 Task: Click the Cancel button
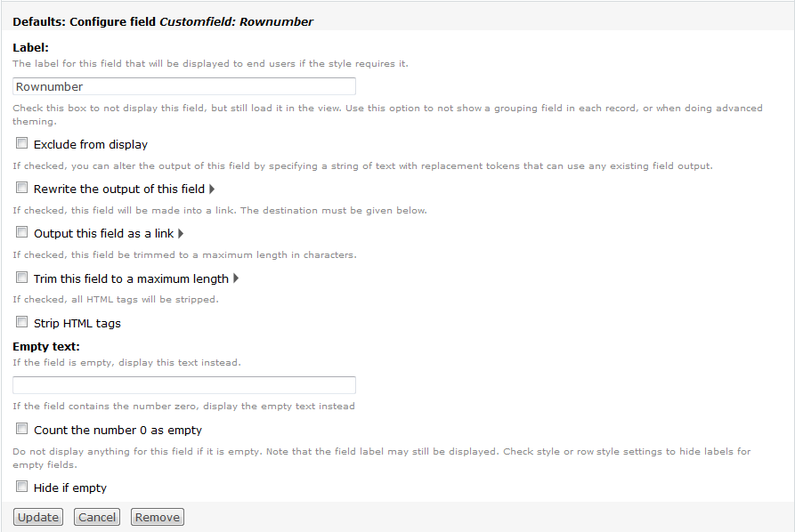coord(97,517)
